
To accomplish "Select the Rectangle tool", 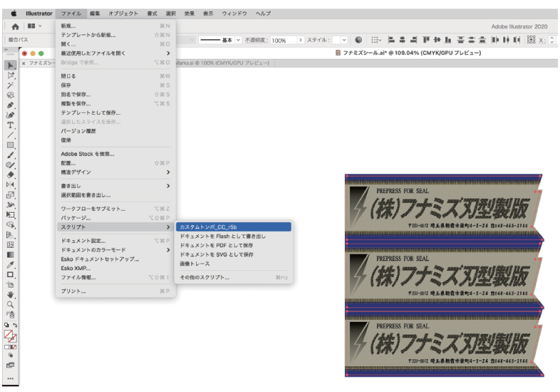I will [x=10, y=145].
